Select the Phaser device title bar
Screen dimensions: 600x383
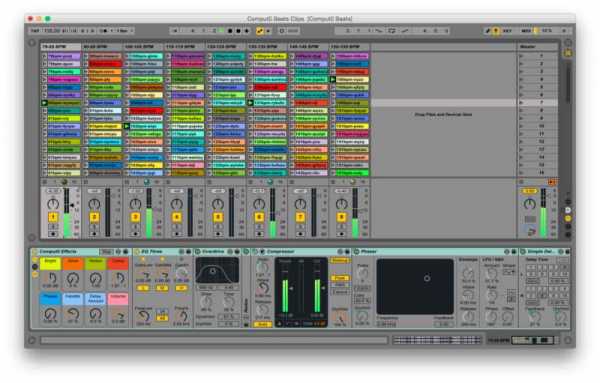click(435, 252)
